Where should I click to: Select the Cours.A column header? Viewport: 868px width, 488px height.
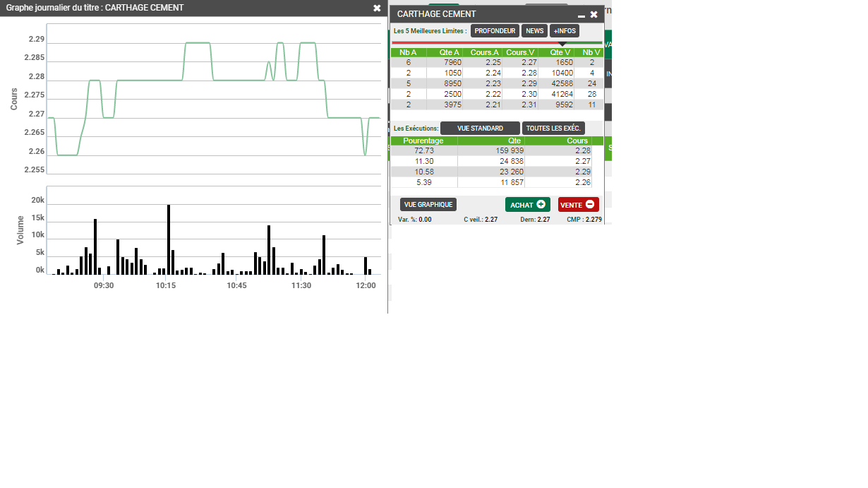pyautogui.click(x=483, y=52)
